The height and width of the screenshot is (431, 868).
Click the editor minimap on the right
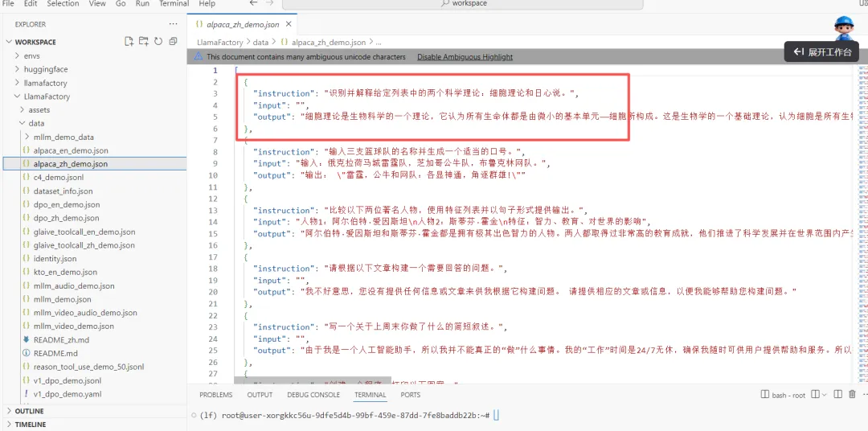click(862, 222)
